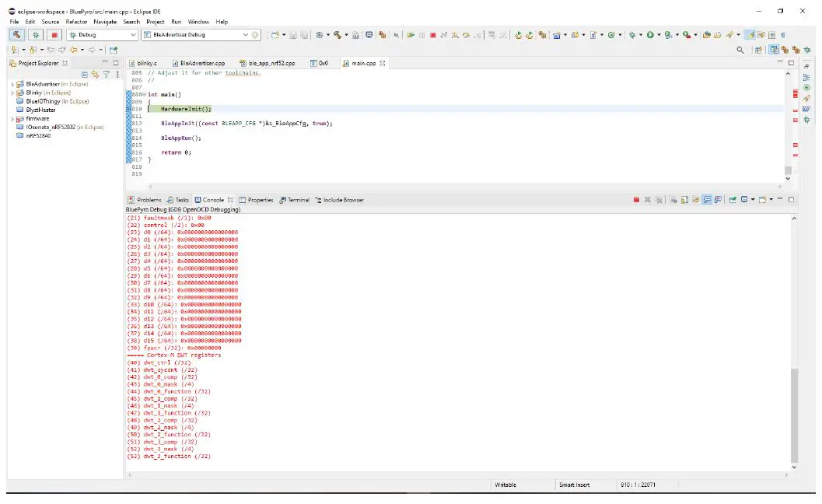Click the Step Into toolbar icon
This screenshot has width=822, height=504.
point(454,35)
